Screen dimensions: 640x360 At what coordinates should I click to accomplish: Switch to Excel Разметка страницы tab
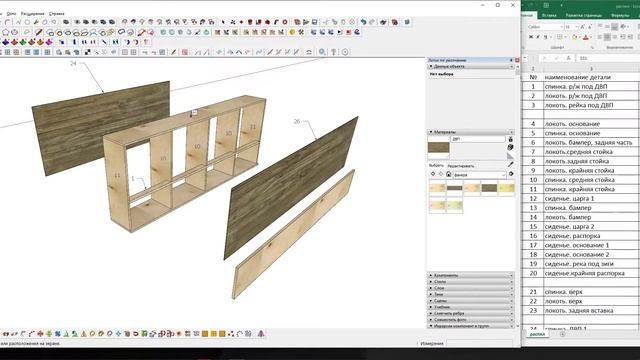pyautogui.click(x=584, y=15)
